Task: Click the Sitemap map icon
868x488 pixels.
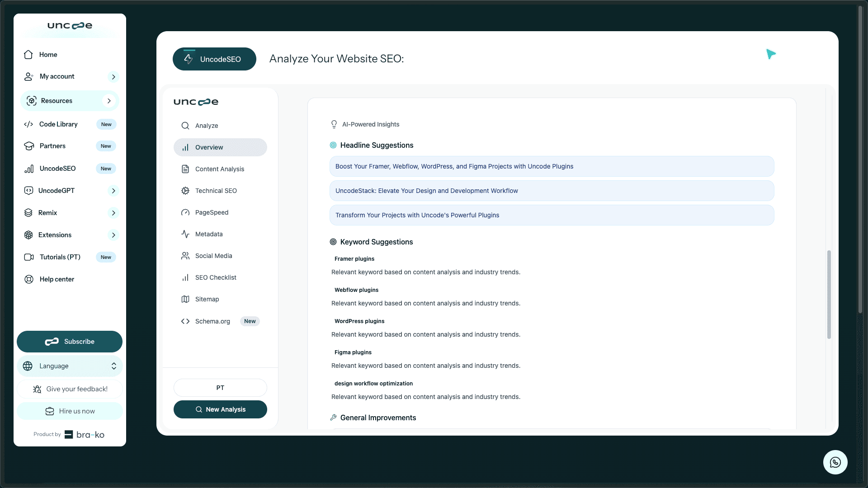Action: click(x=185, y=299)
